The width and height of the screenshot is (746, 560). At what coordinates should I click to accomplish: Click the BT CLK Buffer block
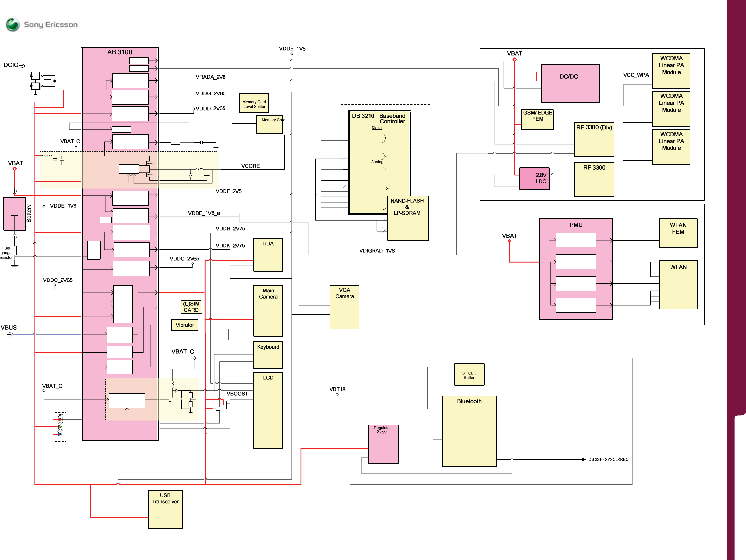[x=469, y=374]
